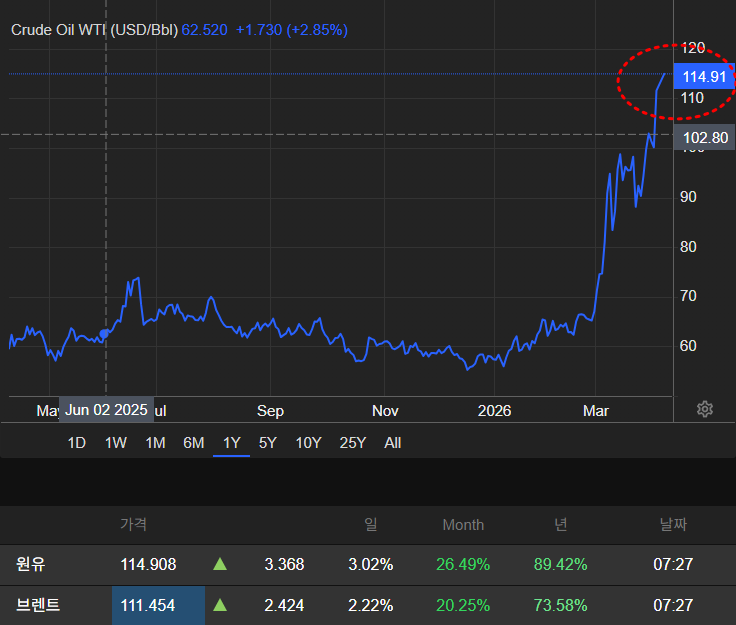Click the green up arrow in 원유 row
This screenshot has width=736, height=625.
(x=220, y=565)
